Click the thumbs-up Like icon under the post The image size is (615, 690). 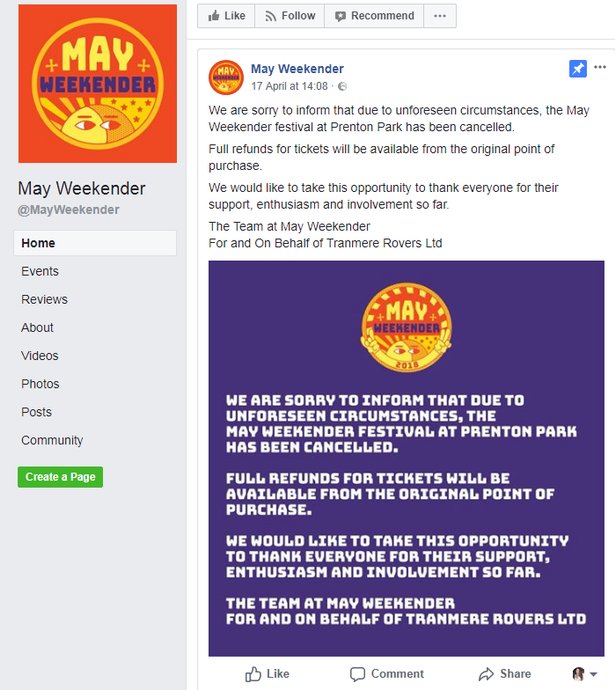pyautogui.click(x=253, y=674)
